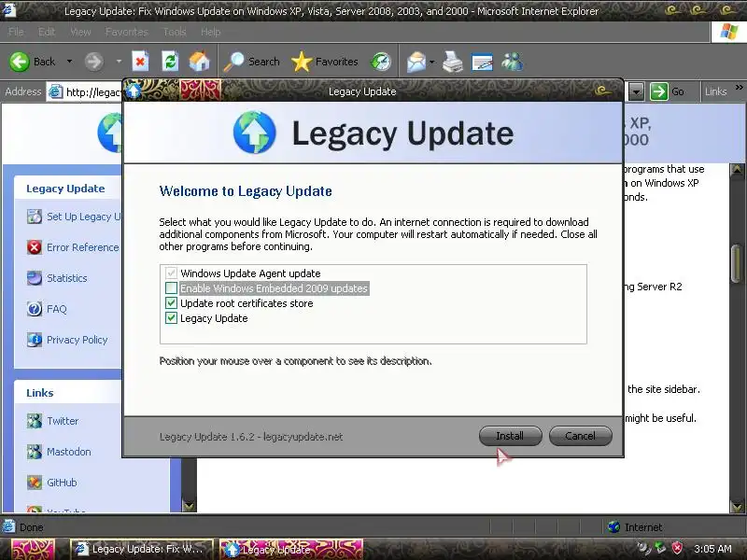
Task: Toggle Windows Update Agent update checkbox
Action: click(x=171, y=273)
